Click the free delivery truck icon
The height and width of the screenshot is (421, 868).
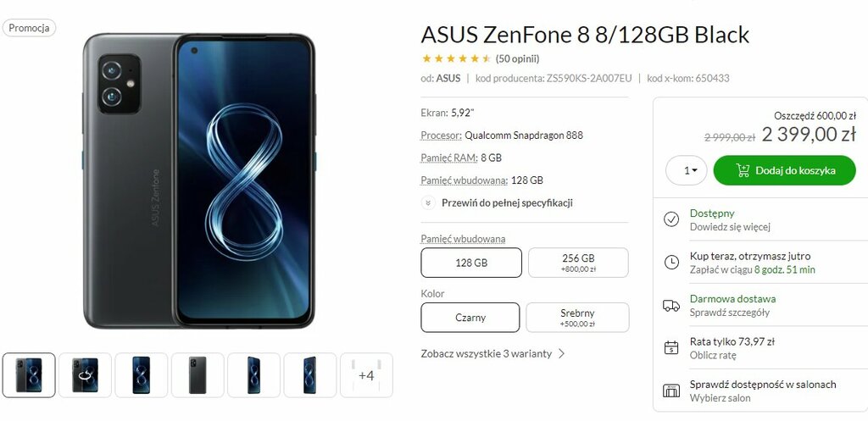tap(671, 306)
